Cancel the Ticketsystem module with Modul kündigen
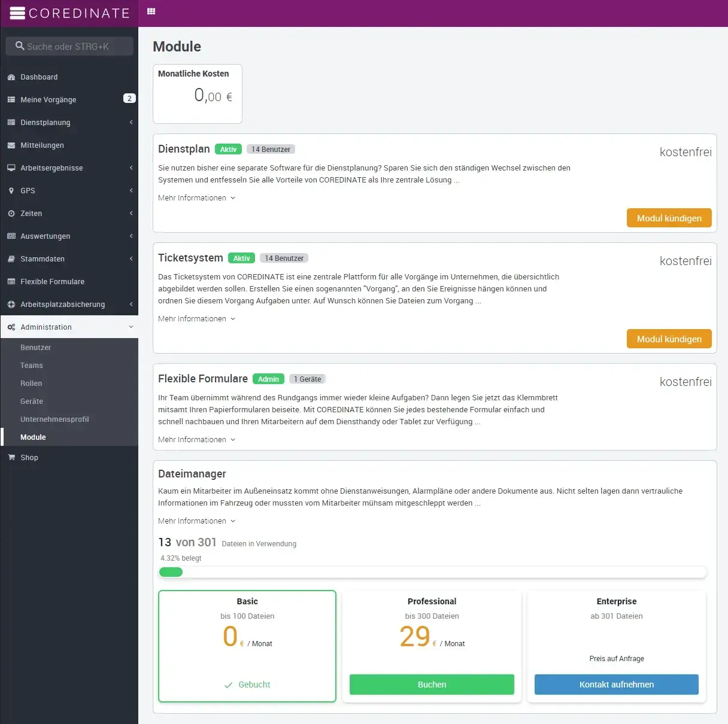728x724 pixels. pos(669,339)
